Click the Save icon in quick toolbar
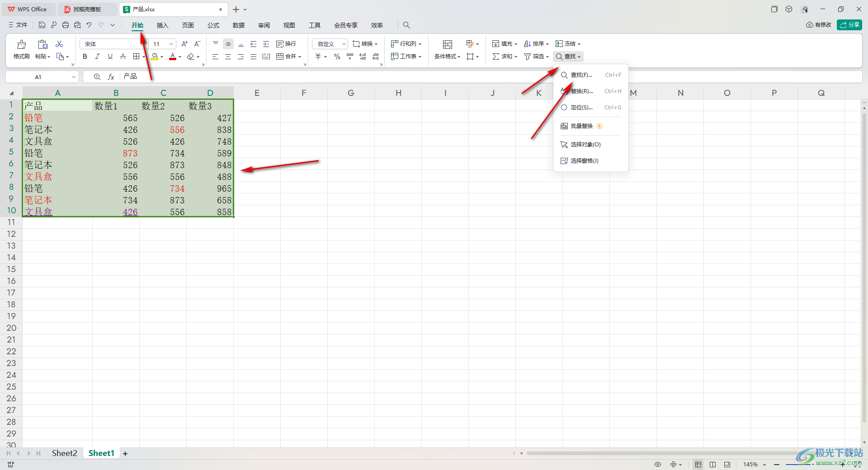The height and width of the screenshot is (470, 868). 42,25
